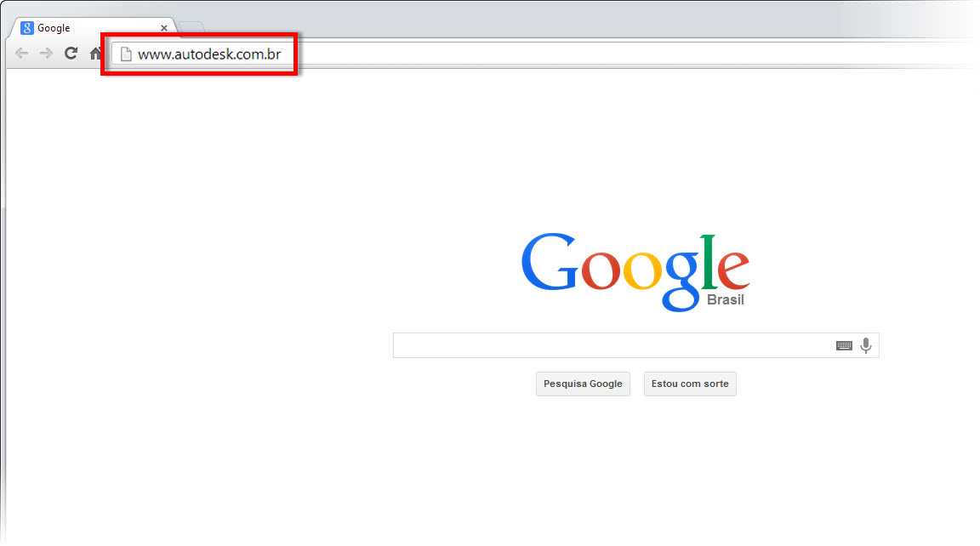The height and width of the screenshot is (546, 980).
Task: Click the Google Brasil logo
Action: click(x=635, y=272)
